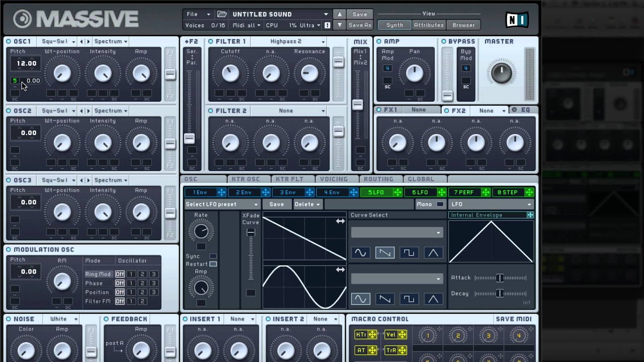The image size is (644, 362).
Task: Select the triangle curve in the lower Curve Select row
Action: 433,299
